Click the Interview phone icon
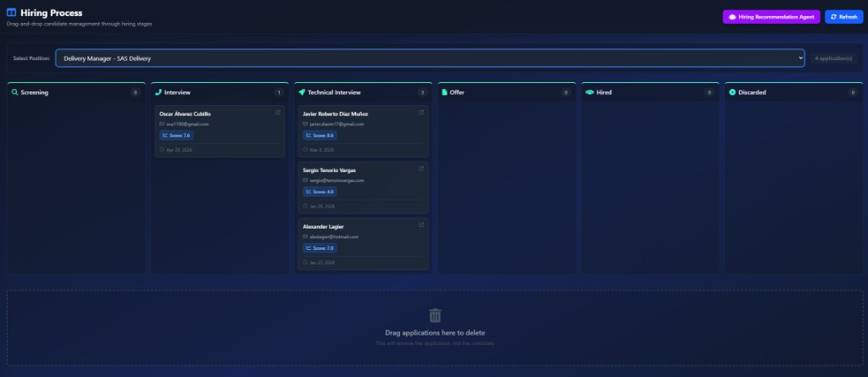Screen dimensions: 868x377 click(x=159, y=92)
